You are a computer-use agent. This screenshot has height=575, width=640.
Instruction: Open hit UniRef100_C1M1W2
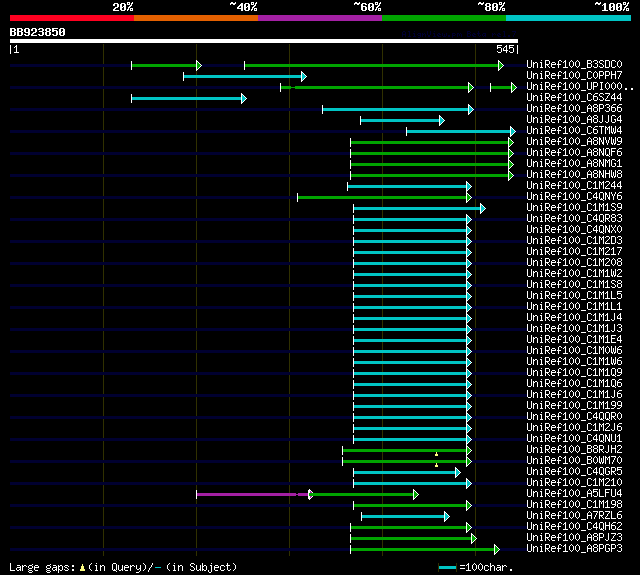pos(574,274)
